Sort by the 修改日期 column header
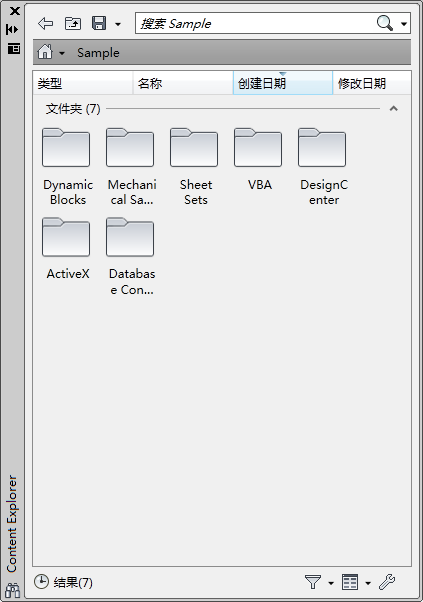This screenshot has width=423, height=602. tap(372, 83)
